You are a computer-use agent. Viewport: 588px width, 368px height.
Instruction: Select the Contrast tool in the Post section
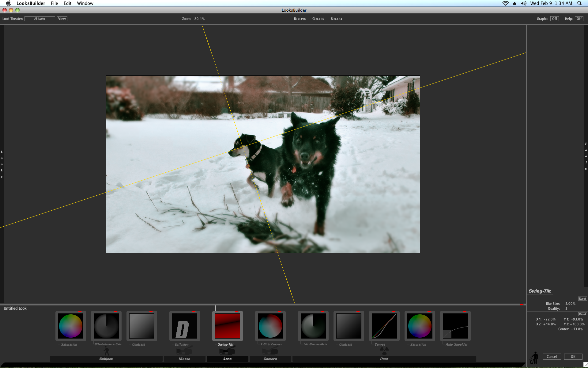349,326
